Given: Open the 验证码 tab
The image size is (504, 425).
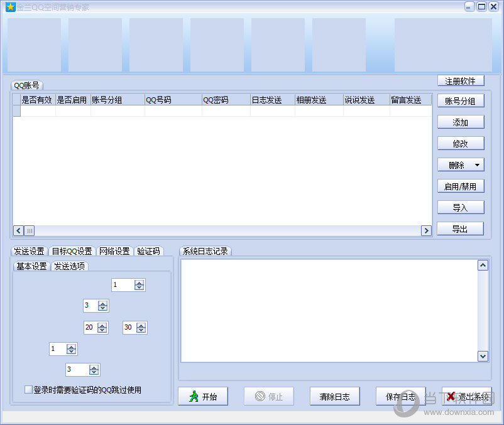Looking at the screenshot, I should [148, 250].
